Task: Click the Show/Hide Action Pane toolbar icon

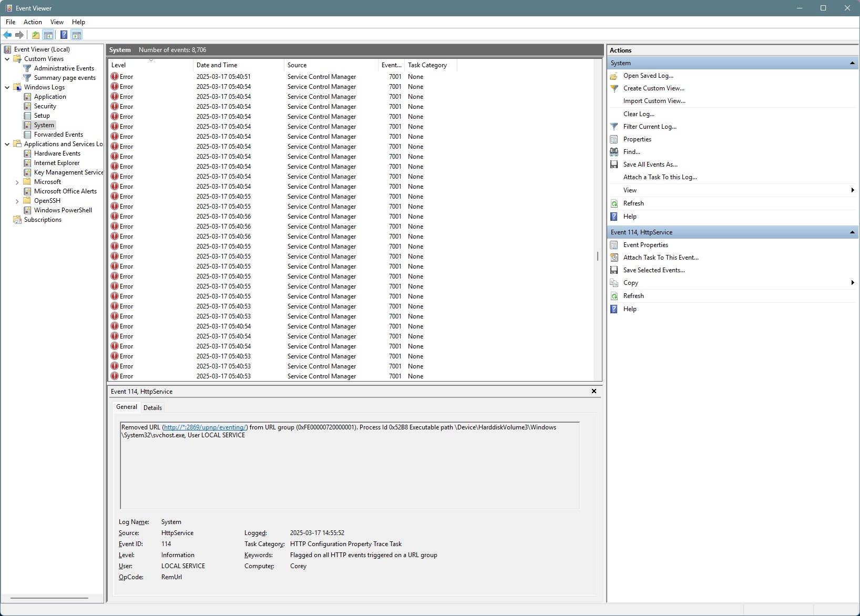Action: click(x=77, y=35)
